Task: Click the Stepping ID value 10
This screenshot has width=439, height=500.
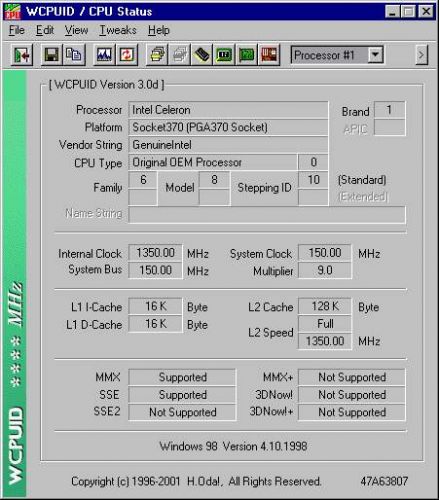Action: (x=313, y=180)
